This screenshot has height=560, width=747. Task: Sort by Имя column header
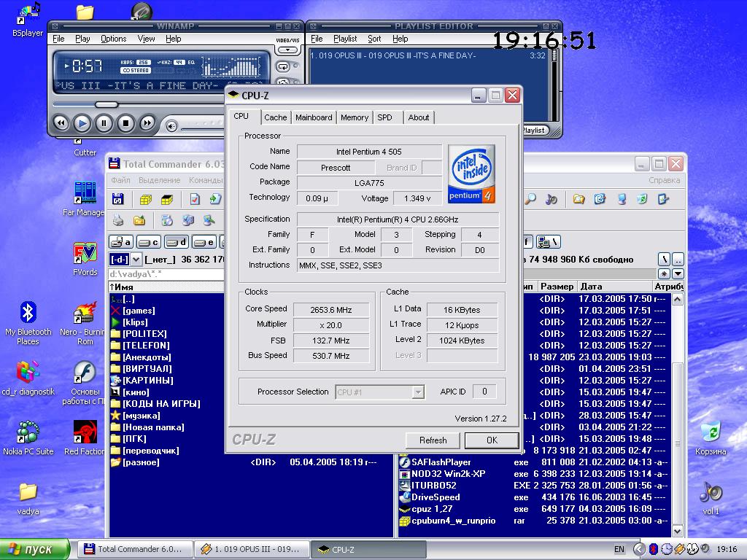click(x=166, y=287)
